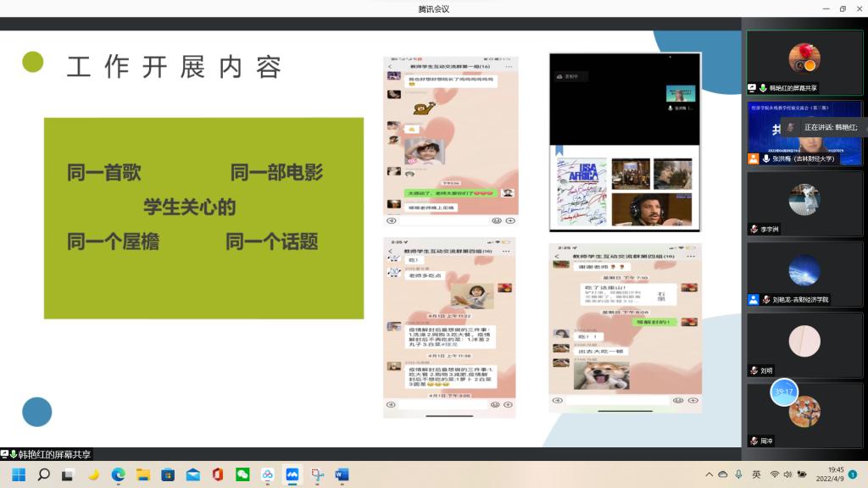This screenshot has height=488, width=868.
Task: Open the Office app taskbar icon
Action: point(218,474)
